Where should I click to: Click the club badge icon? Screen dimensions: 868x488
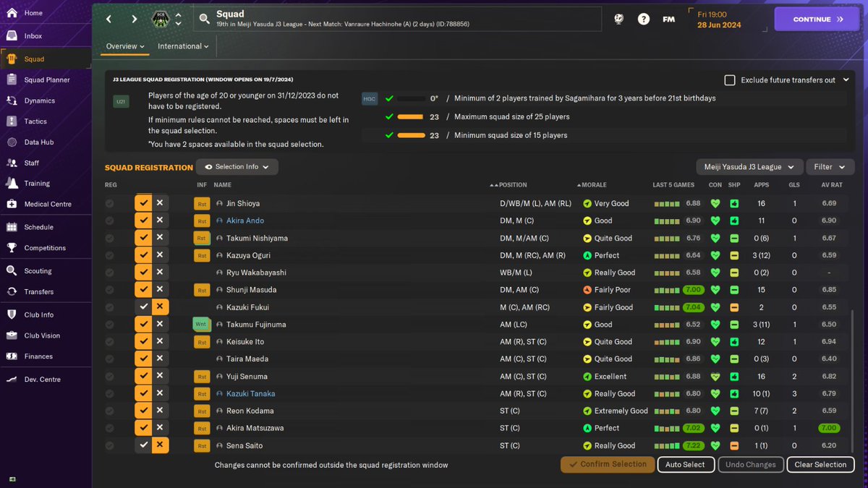(160, 20)
